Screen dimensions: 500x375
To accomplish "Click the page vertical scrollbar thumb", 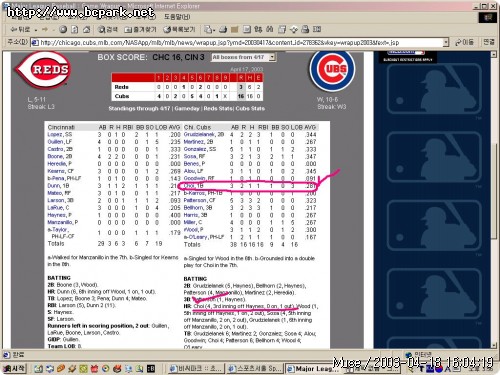I will click(x=494, y=187).
